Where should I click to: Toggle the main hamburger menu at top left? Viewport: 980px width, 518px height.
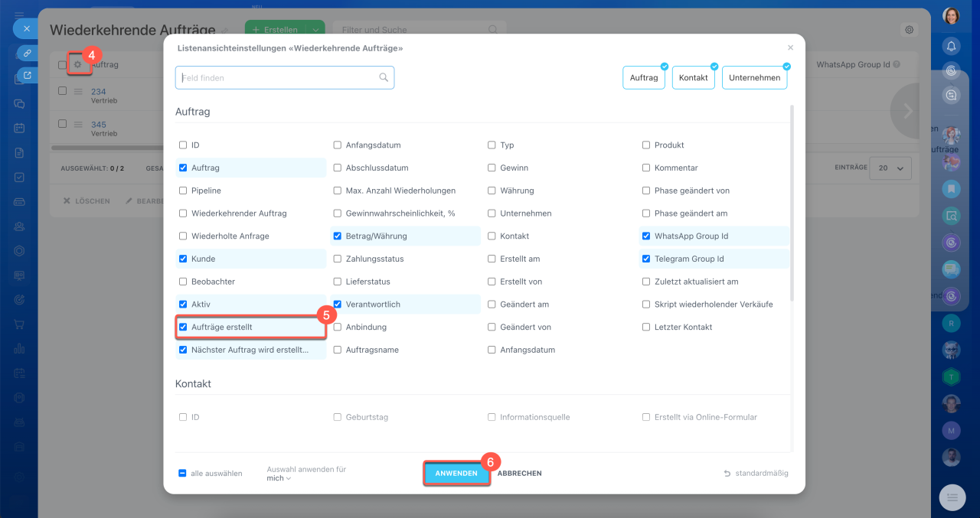pos(19,15)
